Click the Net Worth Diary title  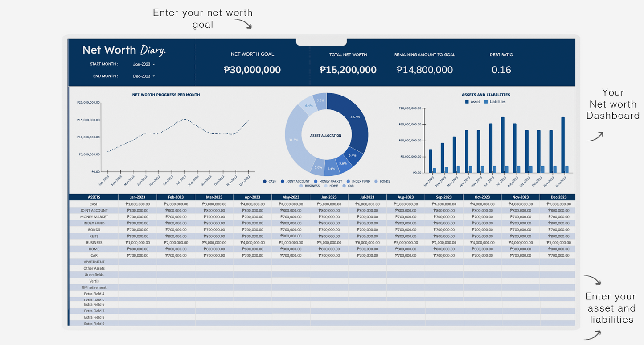(124, 50)
